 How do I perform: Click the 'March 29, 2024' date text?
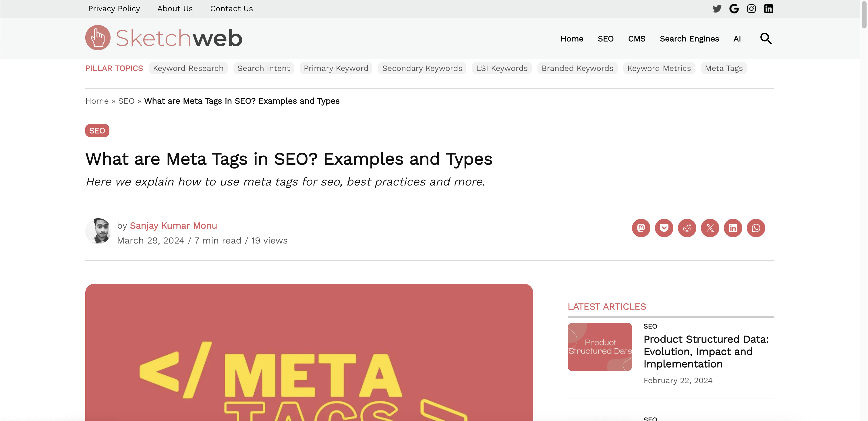click(x=151, y=241)
